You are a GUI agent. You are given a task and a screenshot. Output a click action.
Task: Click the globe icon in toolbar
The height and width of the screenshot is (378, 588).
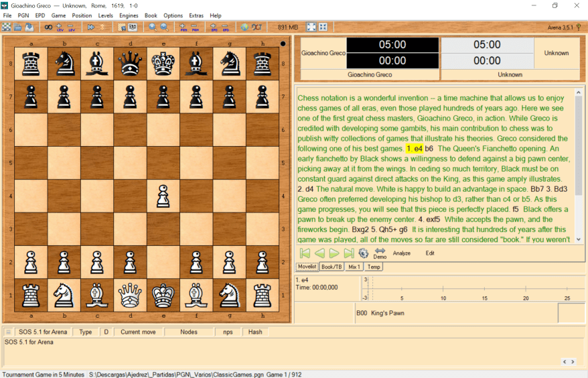[244, 27]
